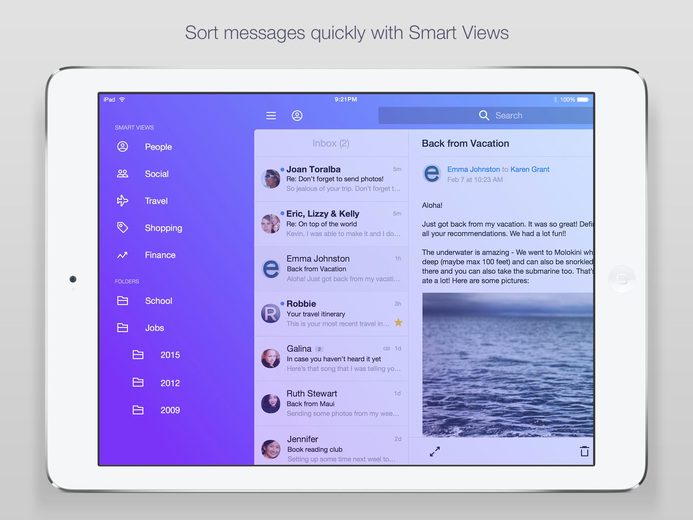Tap the Travel airplane icon
Screen dimensions: 693x520
122,201
